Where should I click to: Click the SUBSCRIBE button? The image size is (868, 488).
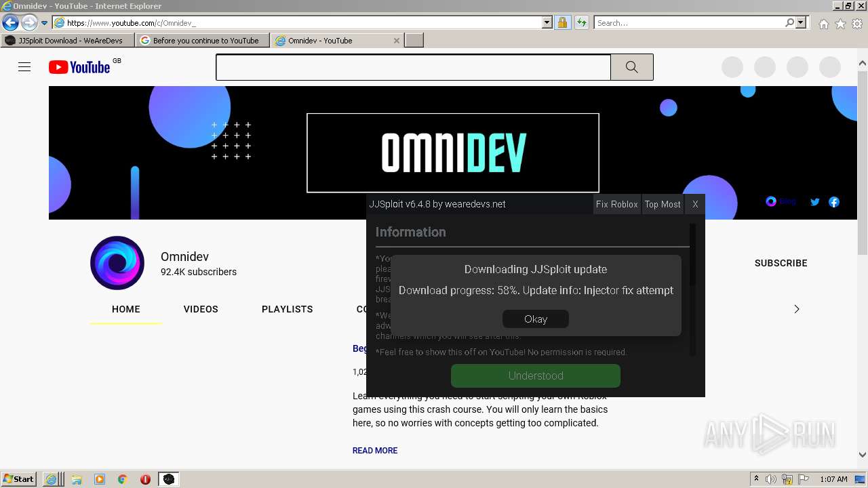tap(781, 263)
